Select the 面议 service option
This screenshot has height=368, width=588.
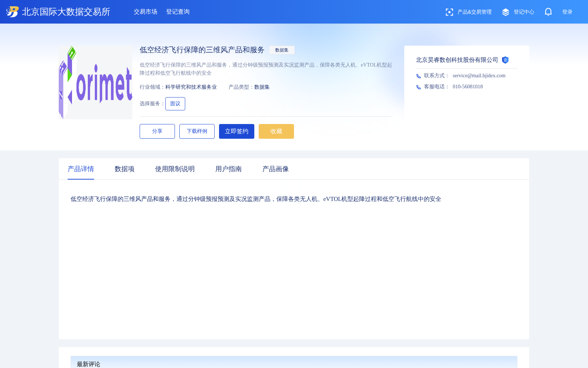(175, 104)
